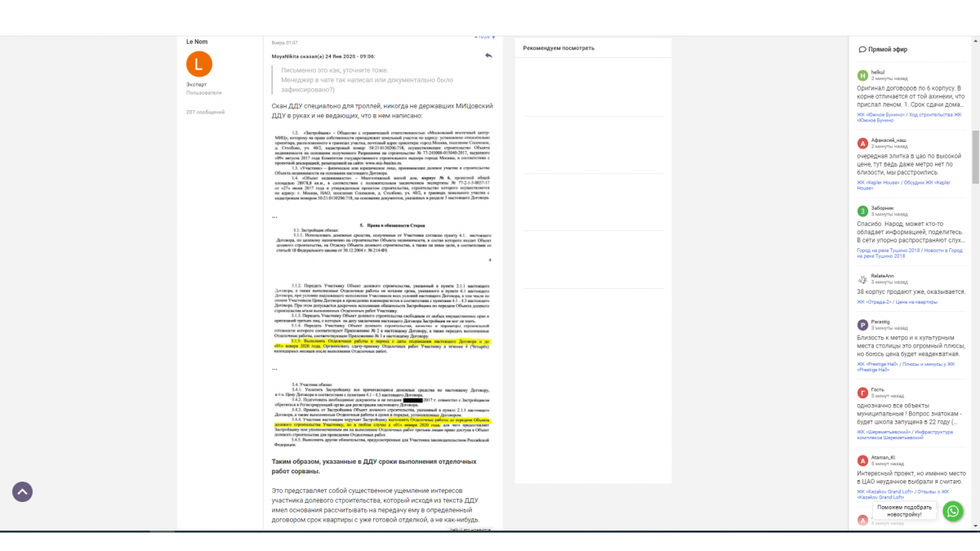
Task: Click Parastig's purple avatar
Action: 862,324
